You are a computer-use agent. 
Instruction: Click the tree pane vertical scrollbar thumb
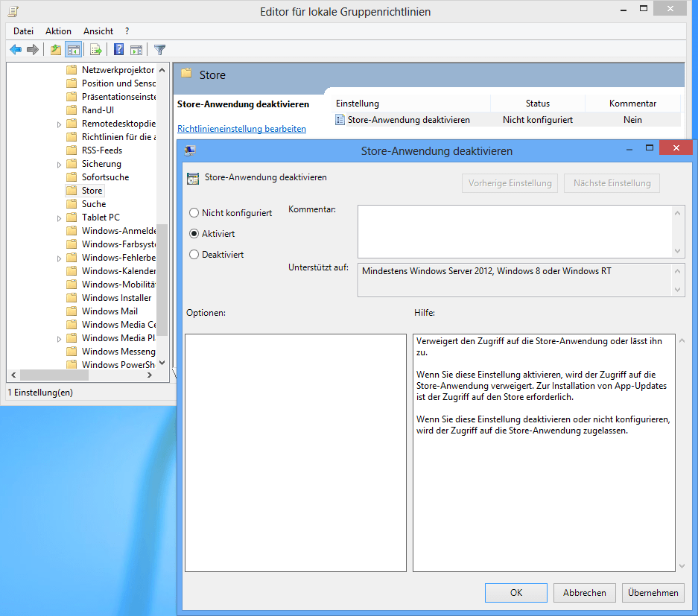pos(162,279)
